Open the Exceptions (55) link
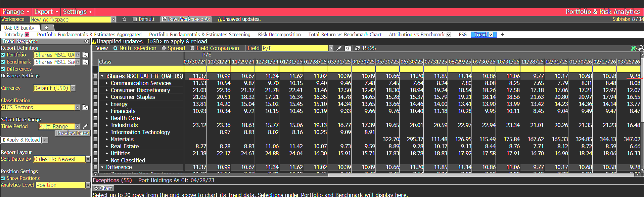Screen dimensions: 644x197 112,181
